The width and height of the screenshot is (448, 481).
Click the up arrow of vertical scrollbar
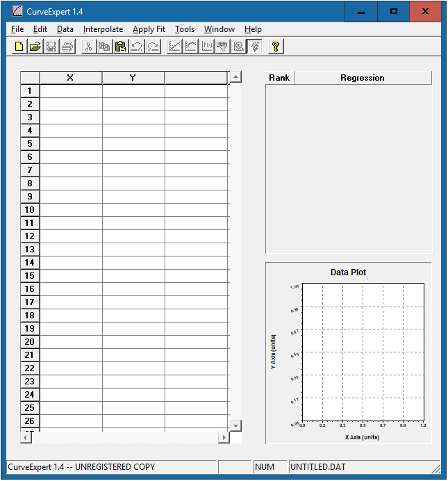pos(235,76)
